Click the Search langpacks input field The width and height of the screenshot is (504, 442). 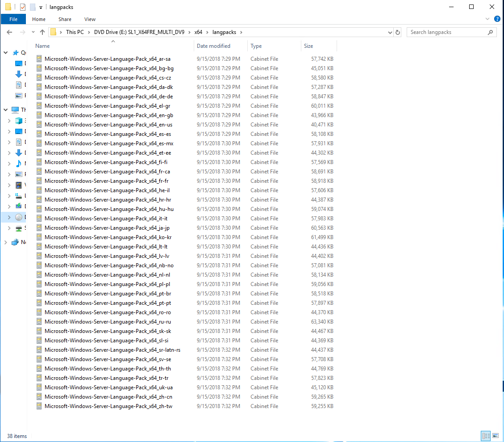point(446,32)
